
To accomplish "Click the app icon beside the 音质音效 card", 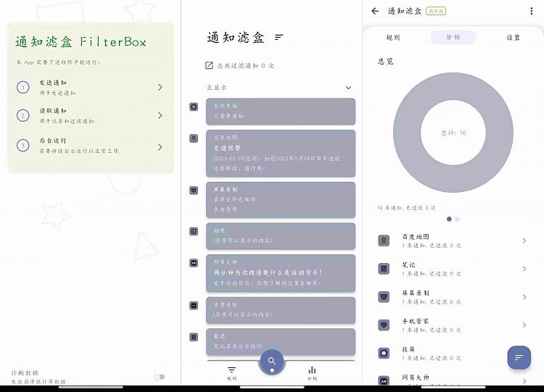I will pyautogui.click(x=194, y=305).
